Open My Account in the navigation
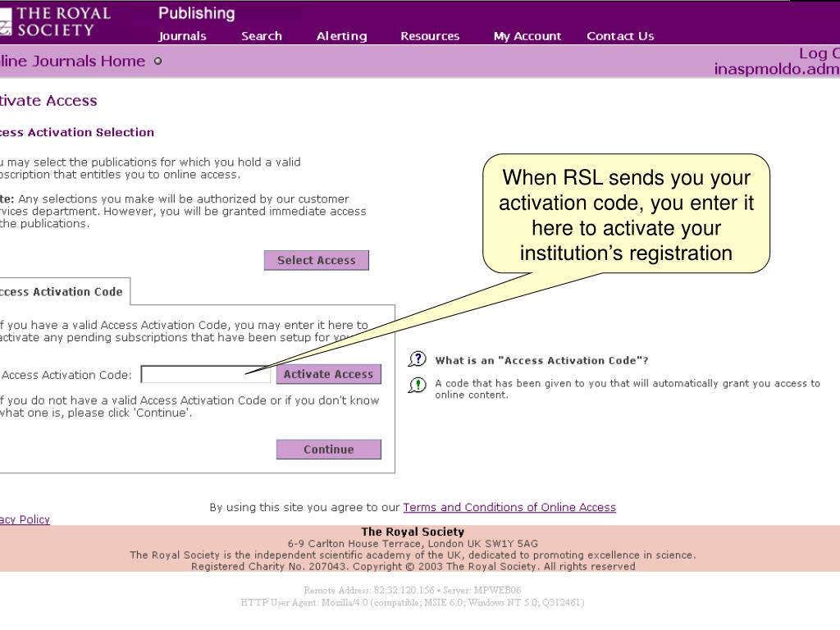The height and width of the screenshot is (630, 840). pyautogui.click(x=527, y=36)
